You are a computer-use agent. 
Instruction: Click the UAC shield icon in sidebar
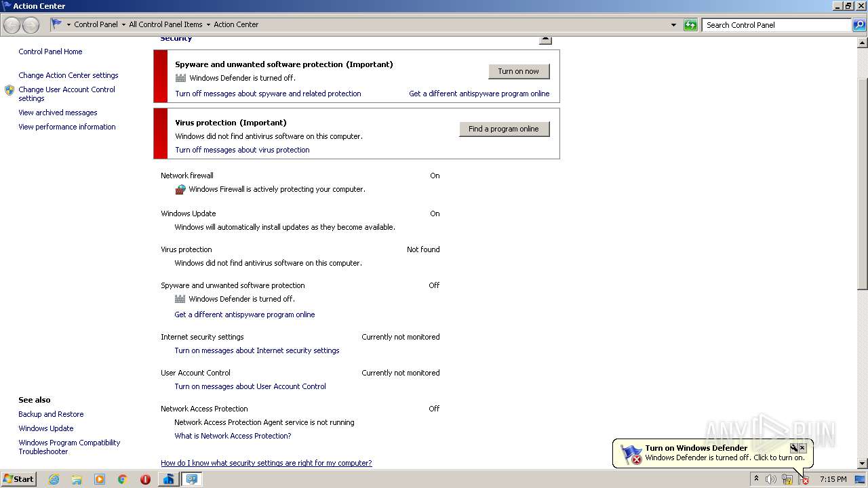coord(9,90)
